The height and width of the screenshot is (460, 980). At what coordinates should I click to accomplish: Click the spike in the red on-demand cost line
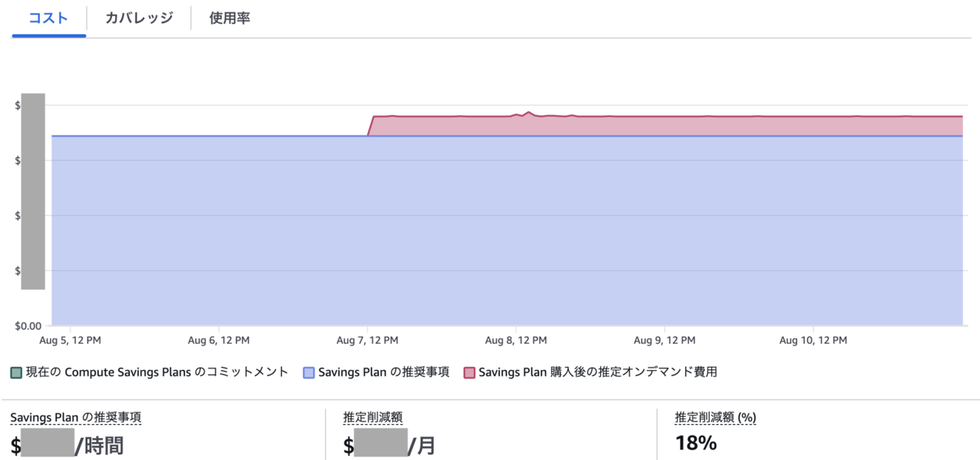tap(528, 112)
